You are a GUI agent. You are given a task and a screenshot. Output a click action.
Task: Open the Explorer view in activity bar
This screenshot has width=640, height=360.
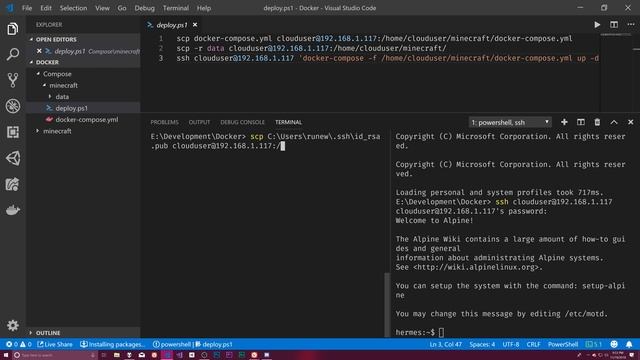tap(13, 29)
